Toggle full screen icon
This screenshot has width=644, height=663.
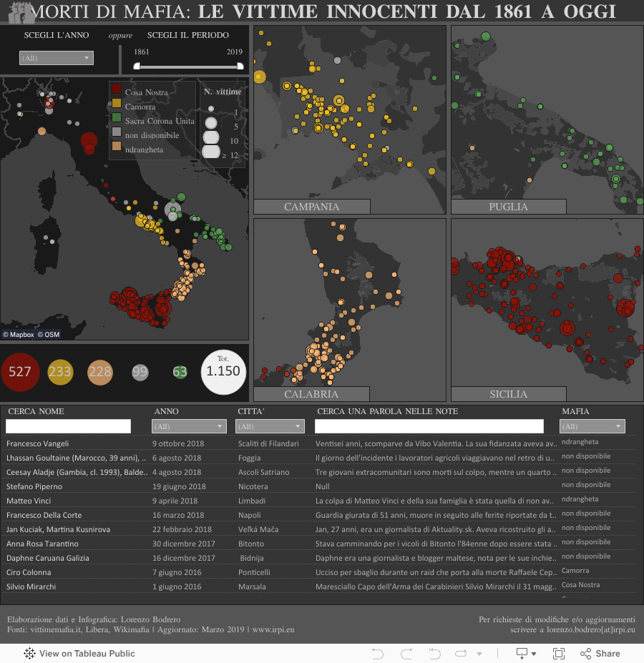click(559, 654)
